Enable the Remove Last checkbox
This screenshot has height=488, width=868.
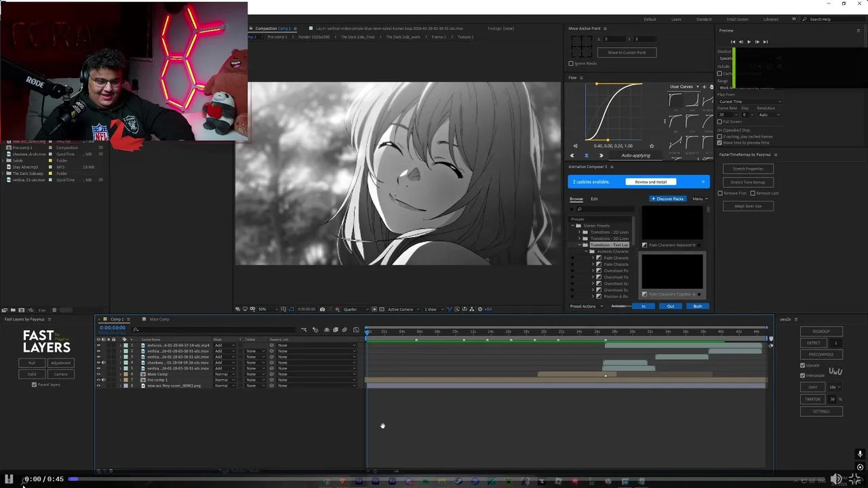click(753, 193)
